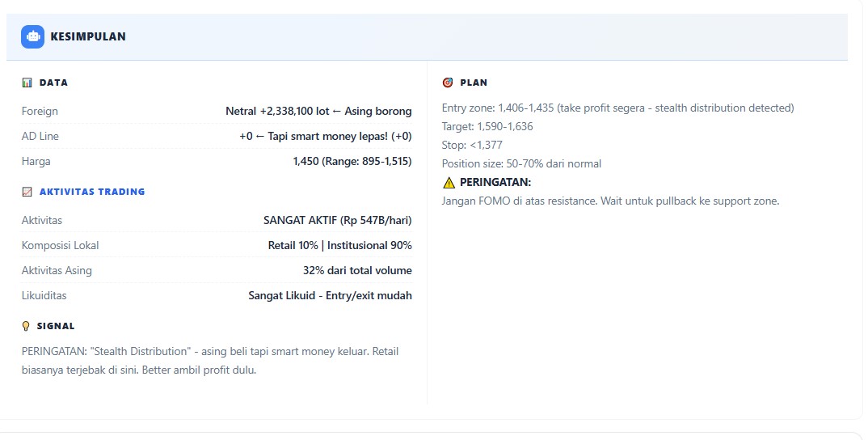
Task: Click the Stealth Distribution warning paragraph
Action: [x=210, y=361]
